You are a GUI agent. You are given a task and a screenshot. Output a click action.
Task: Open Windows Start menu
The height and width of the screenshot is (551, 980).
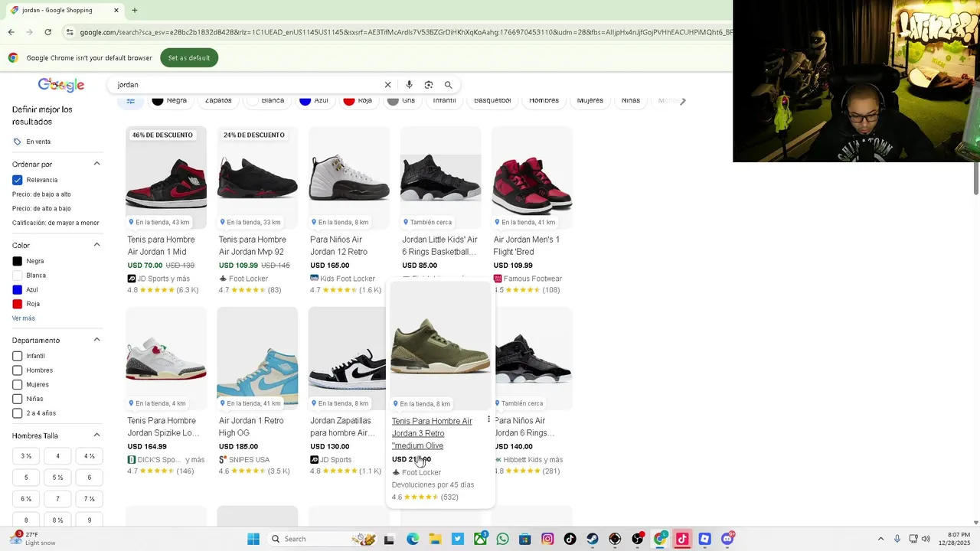tap(253, 539)
